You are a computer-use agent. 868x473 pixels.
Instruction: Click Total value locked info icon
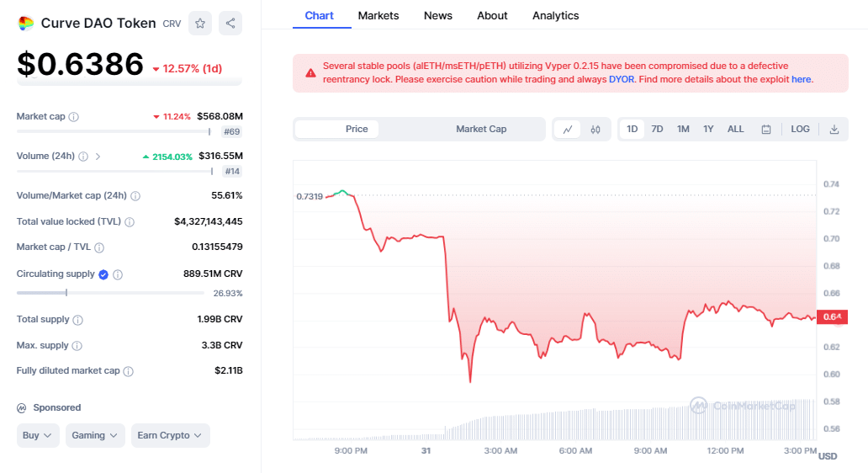pos(130,222)
